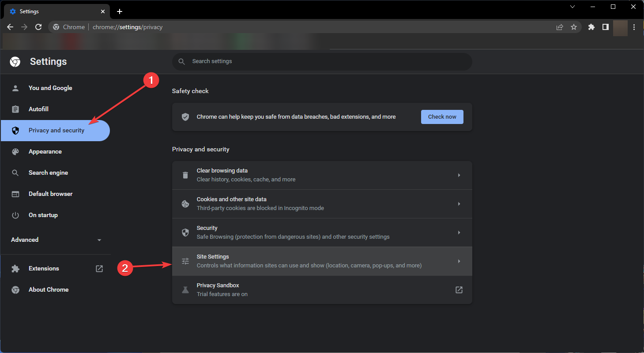Go to Search engine settings
Image resolution: width=644 pixels, height=353 pixels.
tap(48, 173)
